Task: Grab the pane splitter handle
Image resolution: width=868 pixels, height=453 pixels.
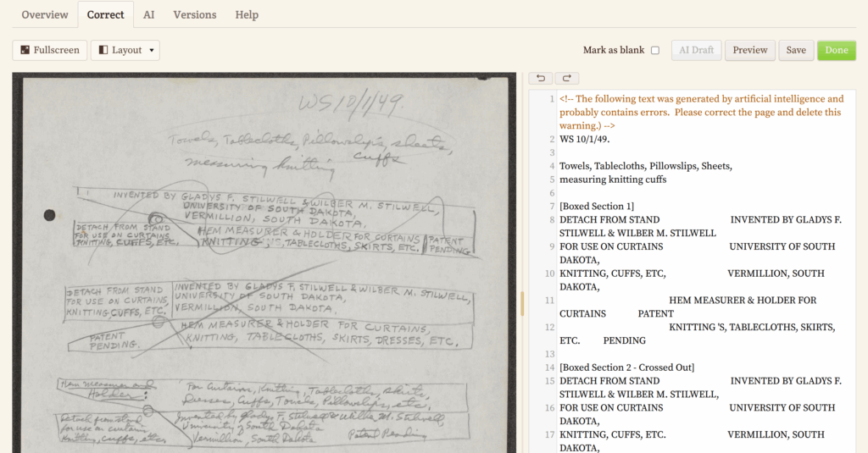Action: 522,303
